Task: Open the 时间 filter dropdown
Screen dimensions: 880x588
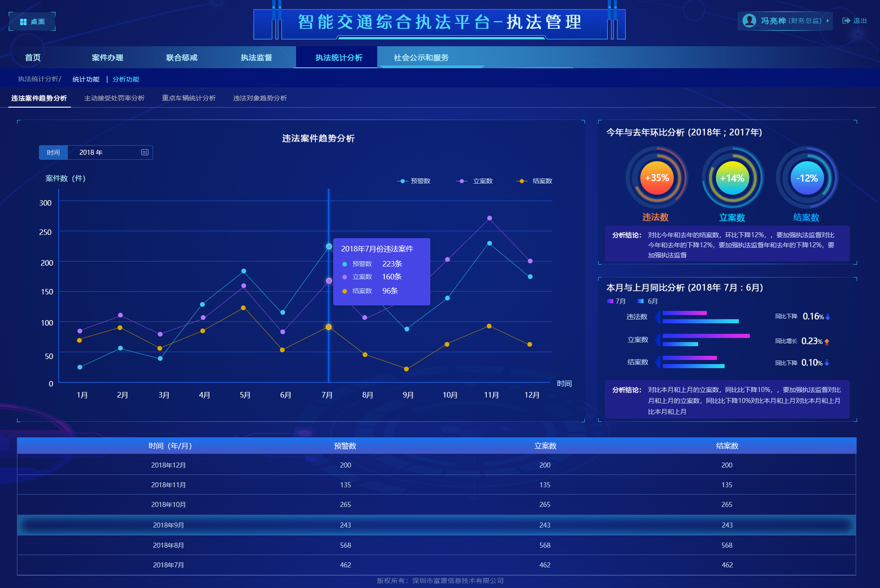Action: [53, 152]
